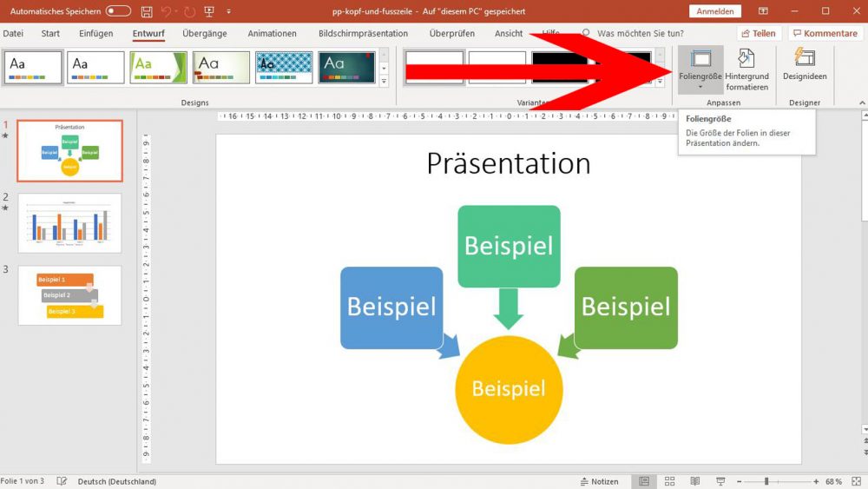Viewport: 868px width, 489px height.
Task: Open the Übergänge tab
Action: click(205, 33)
